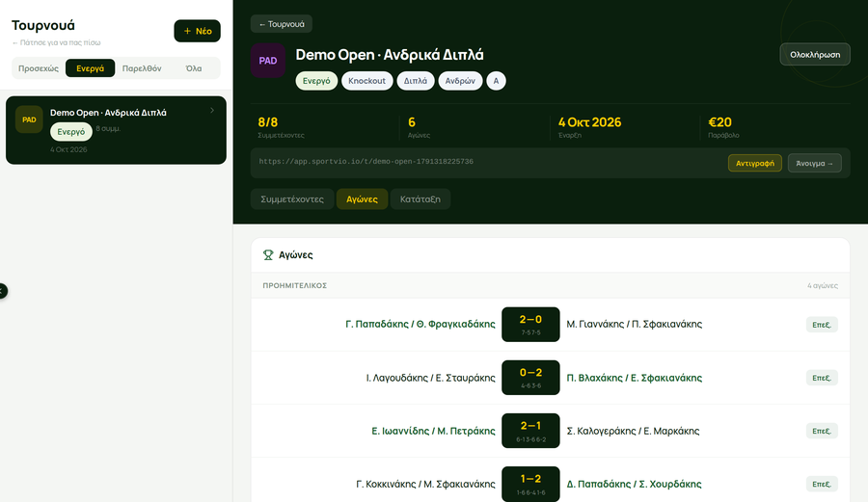Show all tournaments with Όλα tab
Screen dimensions: 868x502
194,68
